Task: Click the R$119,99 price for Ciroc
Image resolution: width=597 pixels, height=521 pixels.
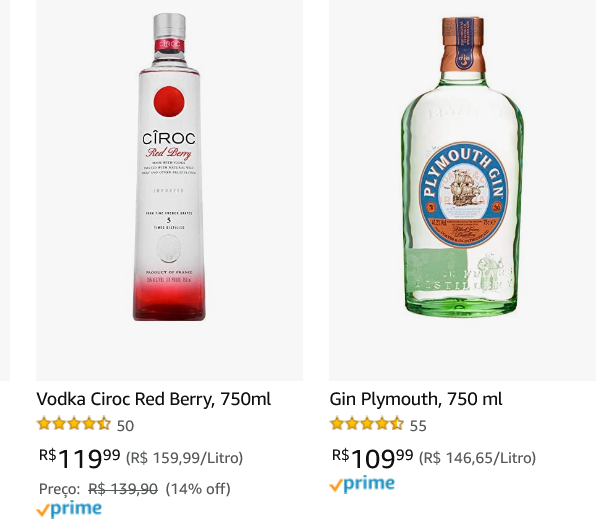Action: tap(80, 458)
